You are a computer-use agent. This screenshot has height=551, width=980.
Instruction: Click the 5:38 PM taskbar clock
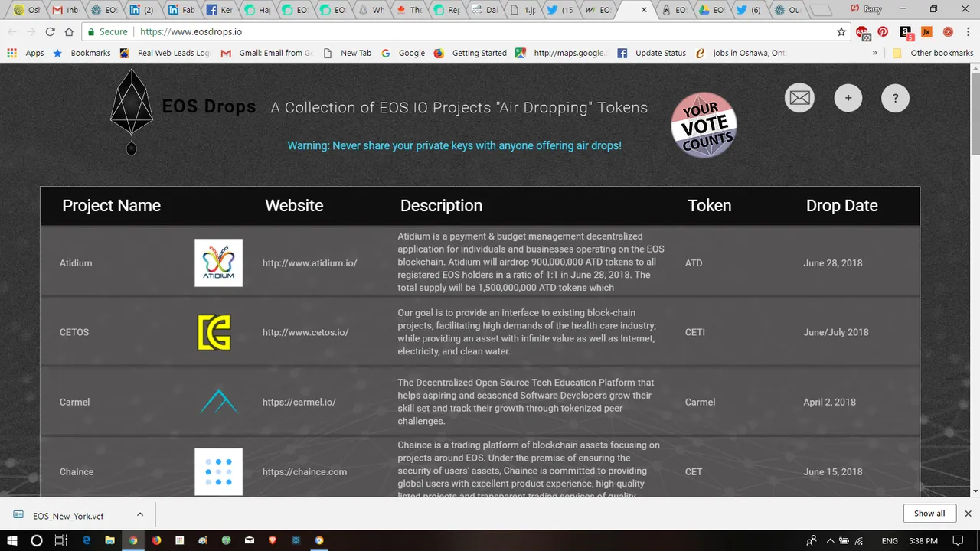coord(923,540)
